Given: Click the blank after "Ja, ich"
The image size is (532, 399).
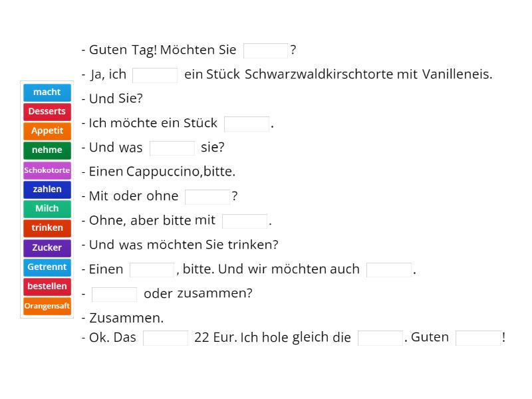Looking at the screenshot, I should tap(154, 74).
